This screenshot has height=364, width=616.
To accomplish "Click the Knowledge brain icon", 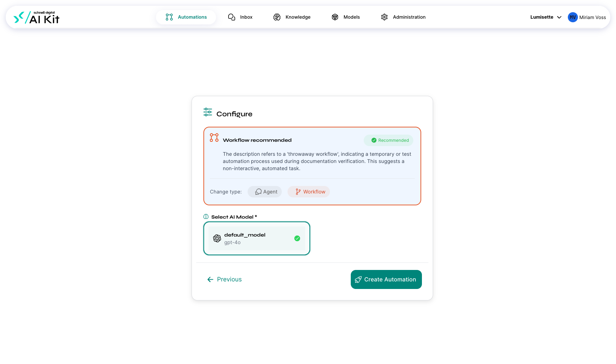I will point(277,17).
